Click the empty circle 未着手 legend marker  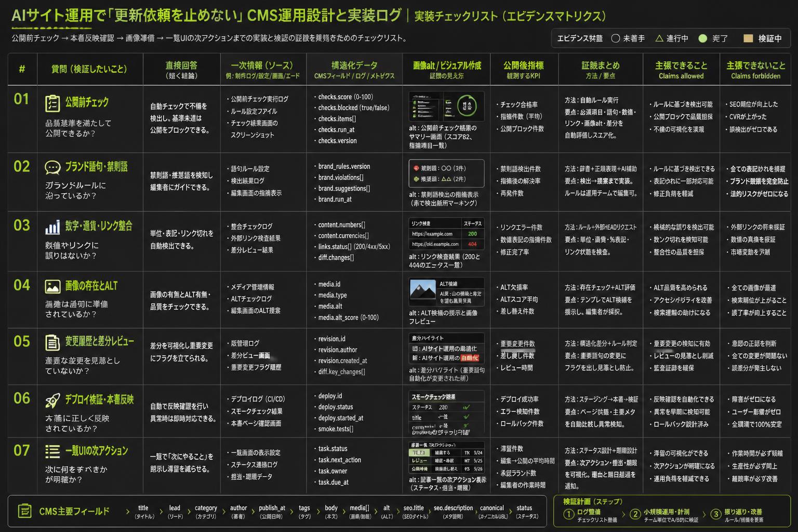[x=616, y=38]
